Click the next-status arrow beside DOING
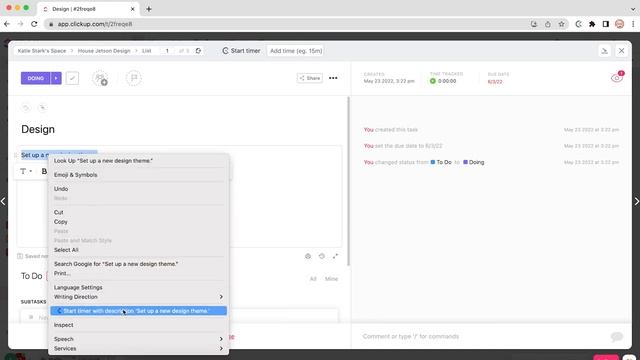This screenshot has height=360, width=640. [56, 78]
